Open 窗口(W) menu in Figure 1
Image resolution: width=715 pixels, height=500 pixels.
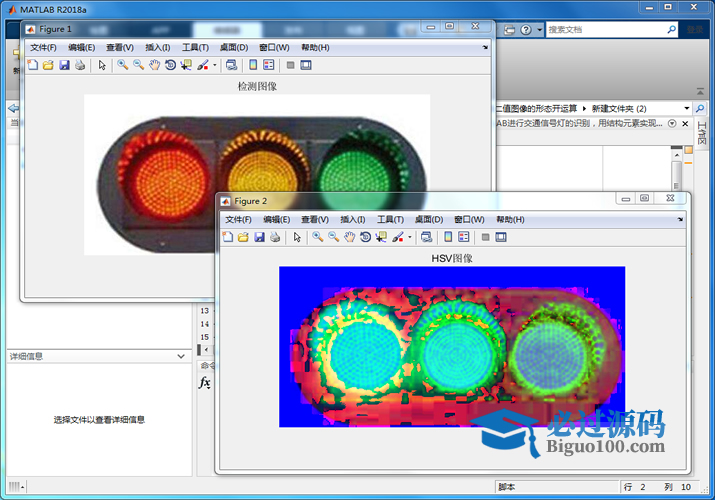pos(275,47)
